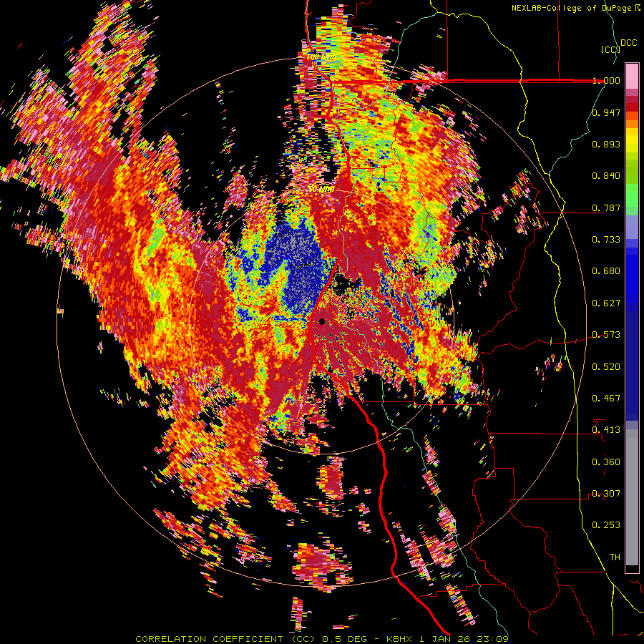The height and width of the screenshot is (644, 644).
Task: Click the 0.573 scale value
Action: [606, 335]
